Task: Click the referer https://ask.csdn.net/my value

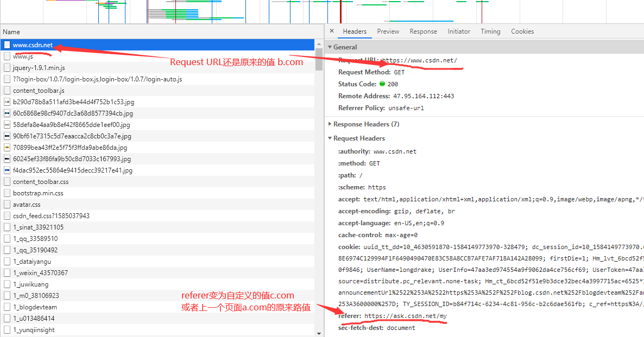Action: 406,316
